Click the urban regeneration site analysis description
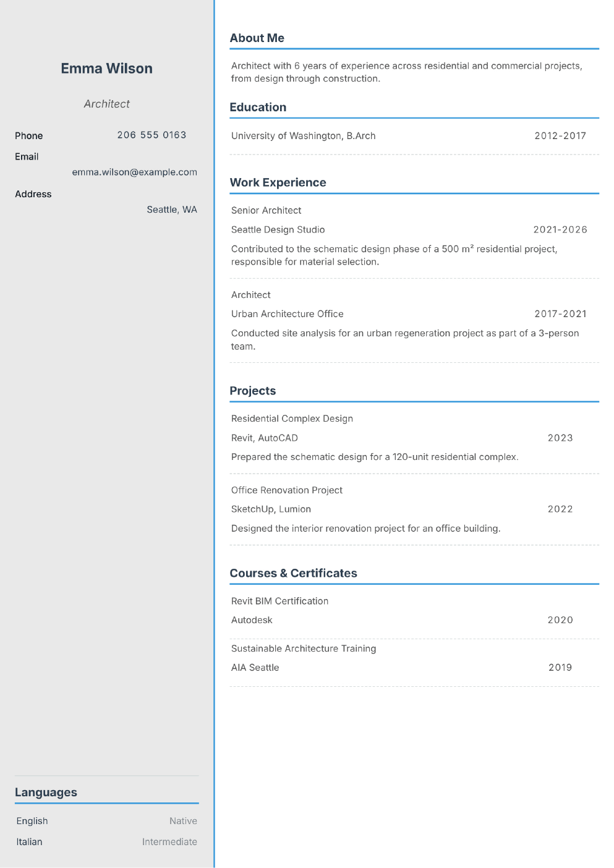Screen dimensions: 614x868 coord(405,340)
